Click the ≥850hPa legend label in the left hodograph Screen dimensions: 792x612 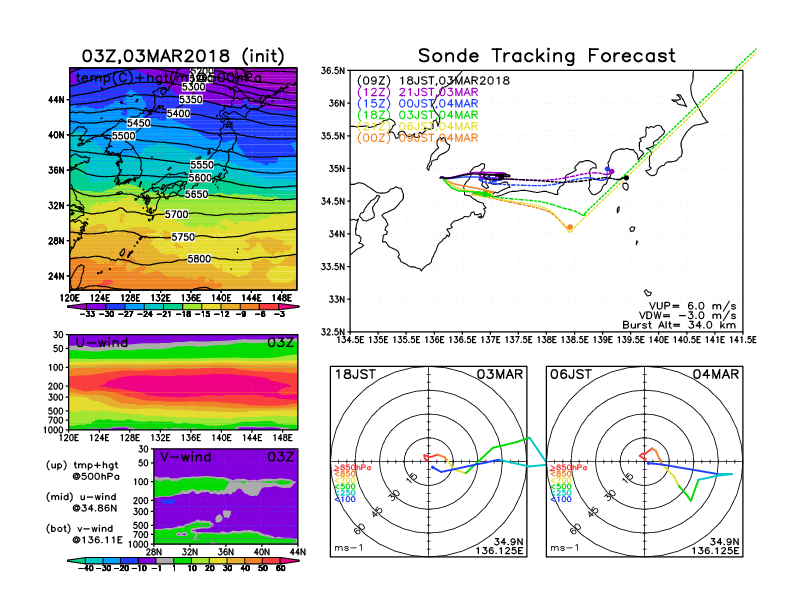point(348,467)
